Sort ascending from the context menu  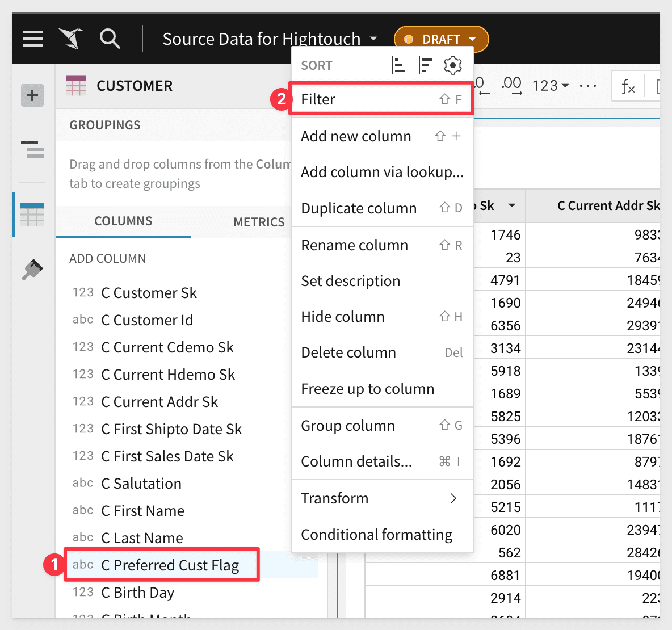tap(398, 66)
